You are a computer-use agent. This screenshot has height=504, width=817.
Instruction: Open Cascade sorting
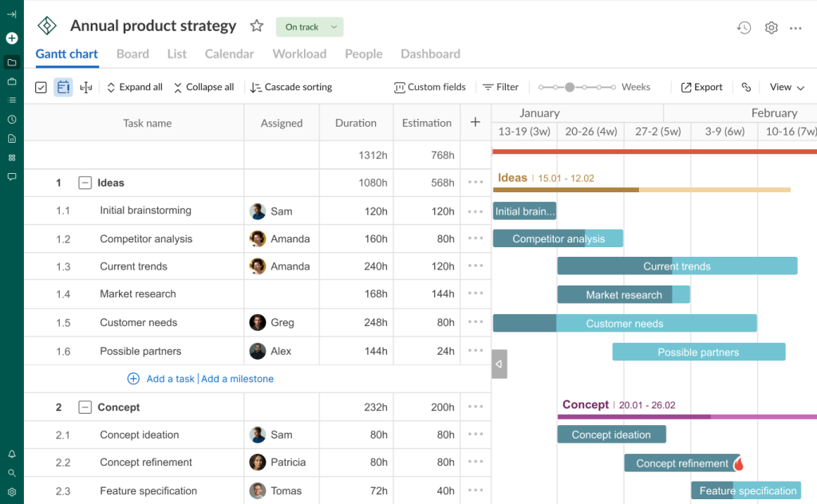point(290,87)
